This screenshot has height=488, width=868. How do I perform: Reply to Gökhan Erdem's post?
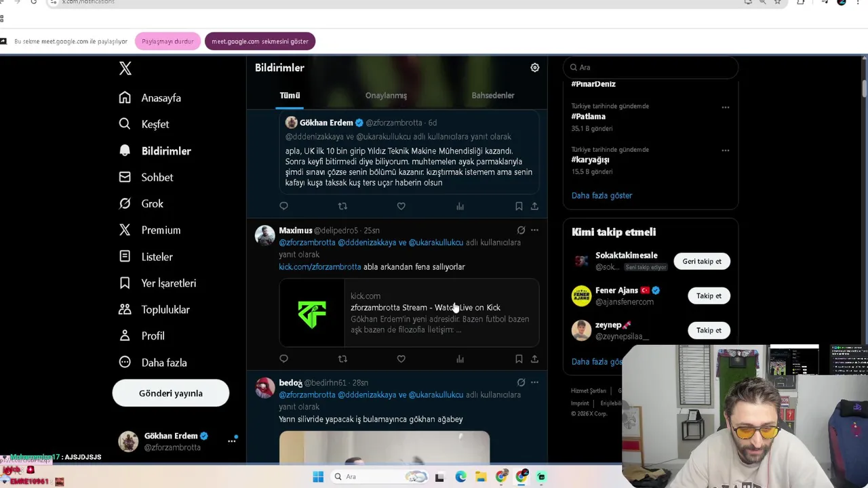[283, 206]
